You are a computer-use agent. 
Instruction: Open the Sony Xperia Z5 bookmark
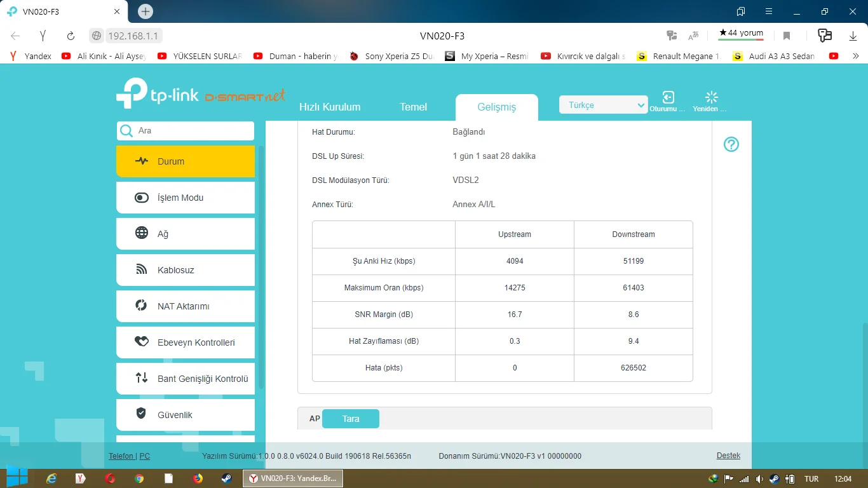pyautogui.click(x=392, y=56)
